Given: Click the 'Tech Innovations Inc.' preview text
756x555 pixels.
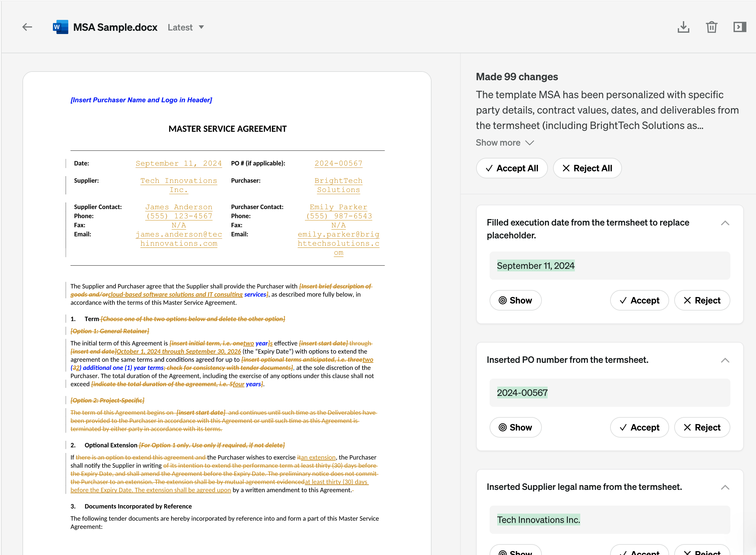Looking at the screenshot, I should [538, 519].
